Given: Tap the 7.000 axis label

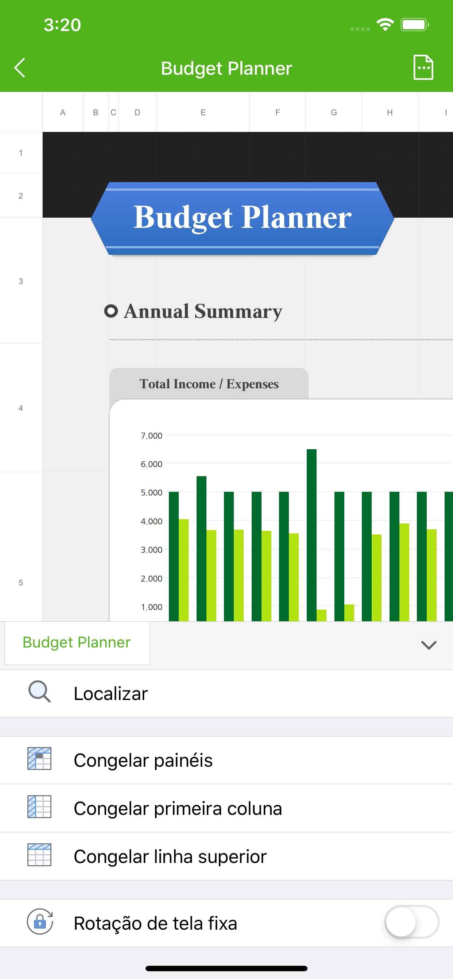Looking at the screenshot, I should pos(151,436).
